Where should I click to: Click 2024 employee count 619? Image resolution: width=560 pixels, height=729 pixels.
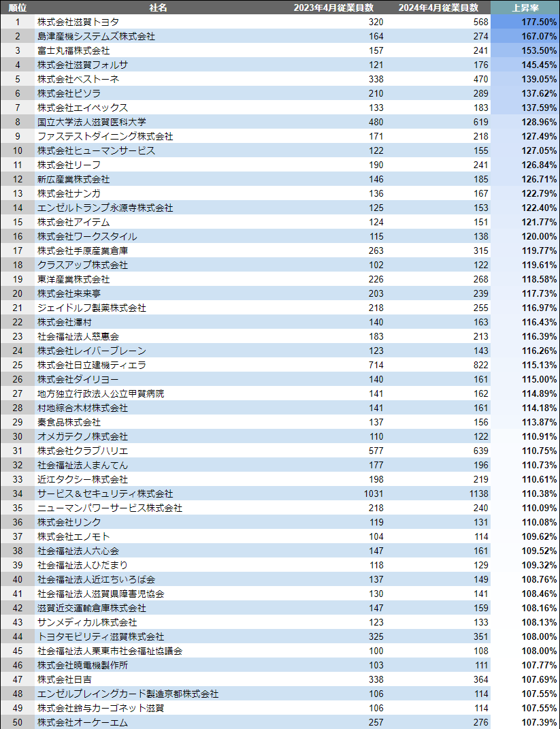438,122
